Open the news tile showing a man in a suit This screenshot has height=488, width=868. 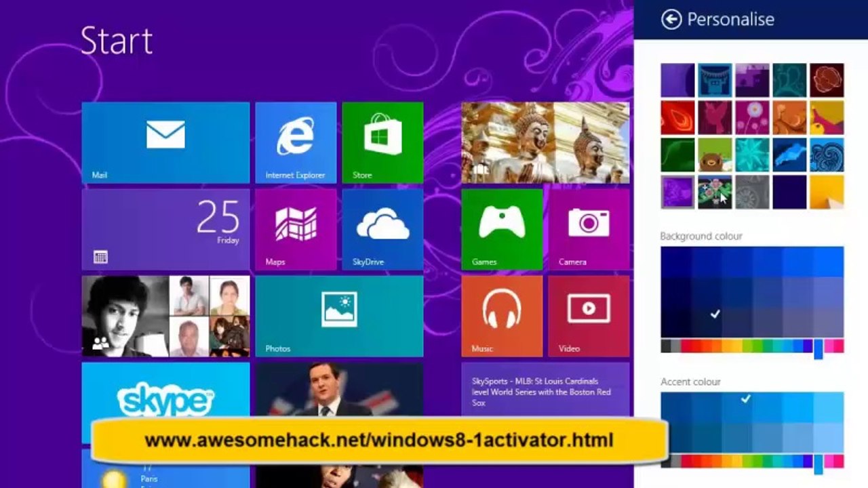tap(339, 390)
